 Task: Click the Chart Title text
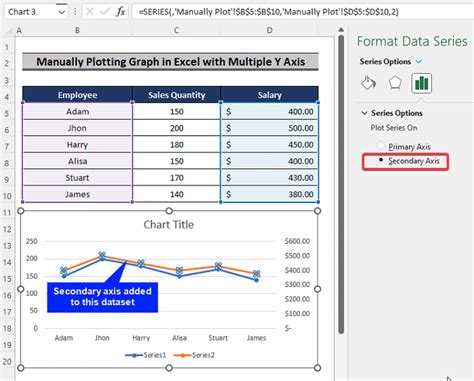click(x=169, y=224)
